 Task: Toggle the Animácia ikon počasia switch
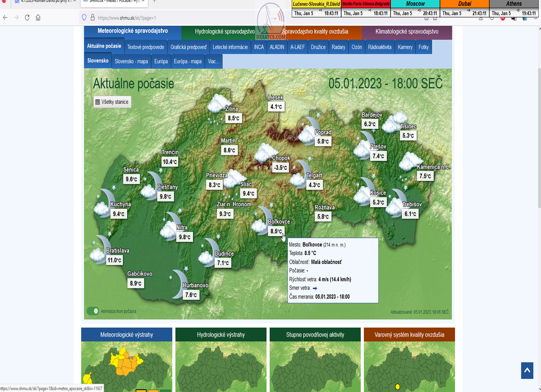93,311
